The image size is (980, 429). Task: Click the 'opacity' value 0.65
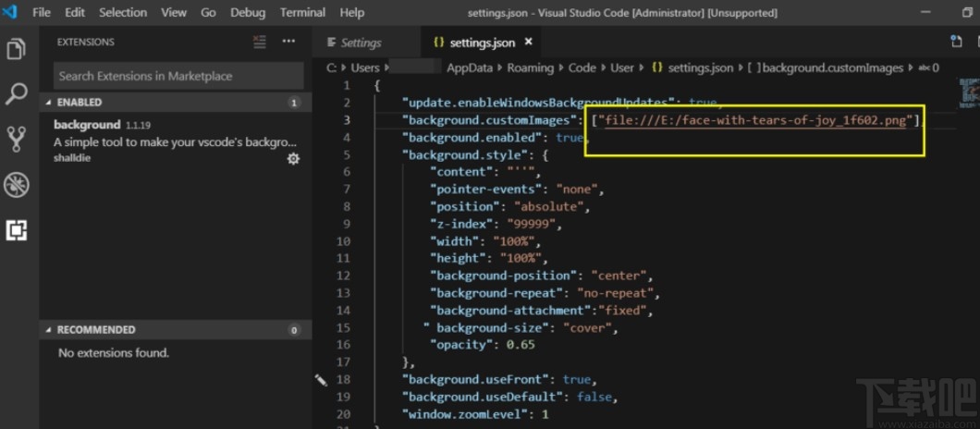521,345
